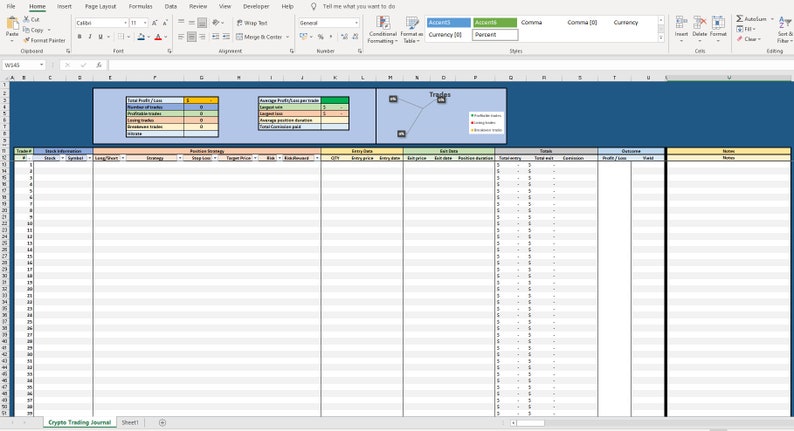Select top align icon
794x431 pixels.
(x=181, y=23)
